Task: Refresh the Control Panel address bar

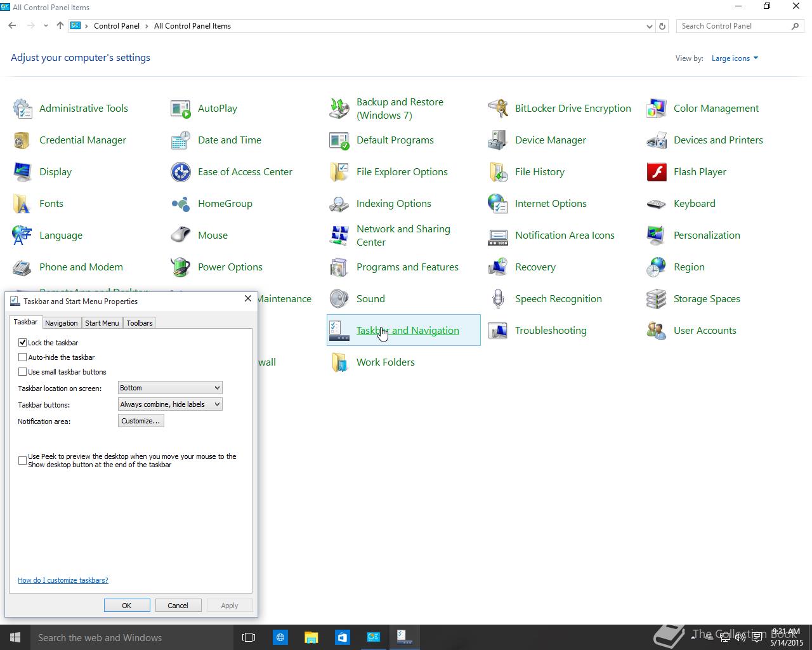Action: click(x=662, y=26)
